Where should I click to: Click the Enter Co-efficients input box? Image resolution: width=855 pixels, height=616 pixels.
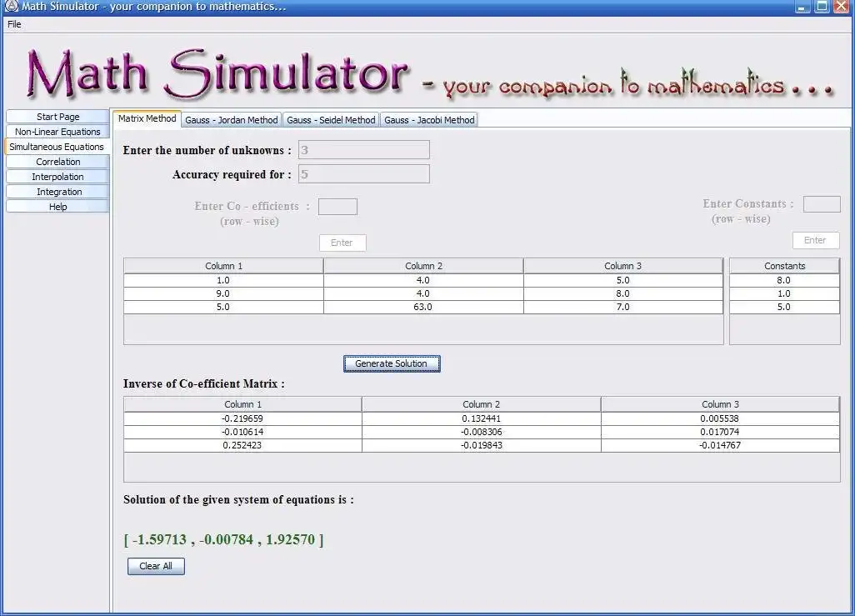(337, 206)
